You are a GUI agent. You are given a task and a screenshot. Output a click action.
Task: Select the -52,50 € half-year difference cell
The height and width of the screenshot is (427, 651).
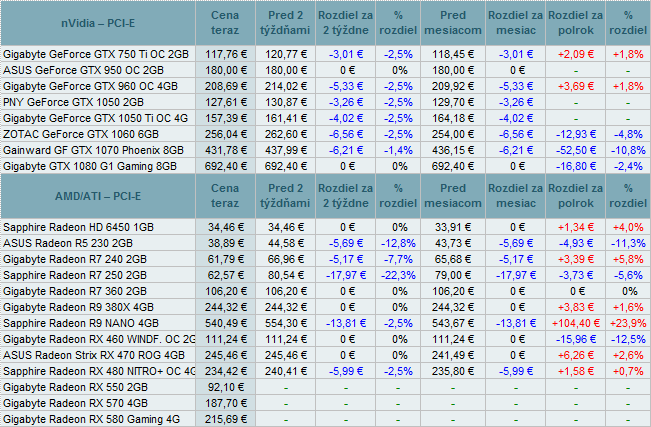(x=575, y=150)
